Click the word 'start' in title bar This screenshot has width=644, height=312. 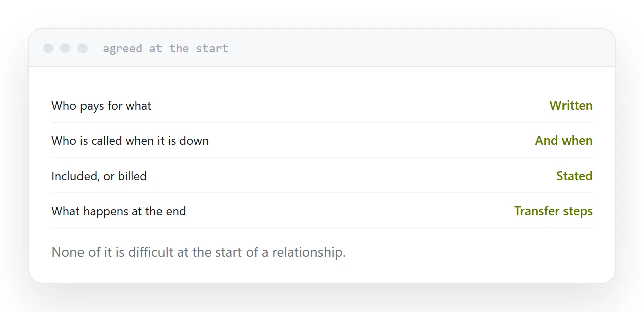pyautogui.click(x=212, y=48)
